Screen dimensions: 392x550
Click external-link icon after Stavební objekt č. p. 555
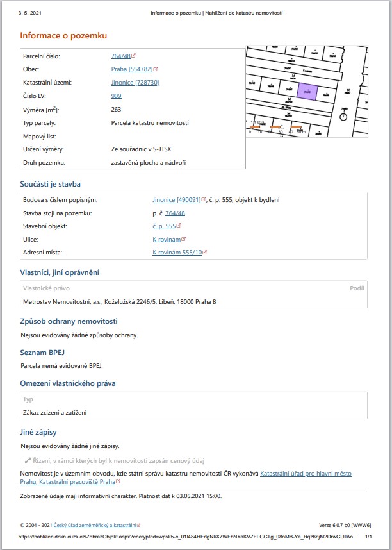pos(179,226)
